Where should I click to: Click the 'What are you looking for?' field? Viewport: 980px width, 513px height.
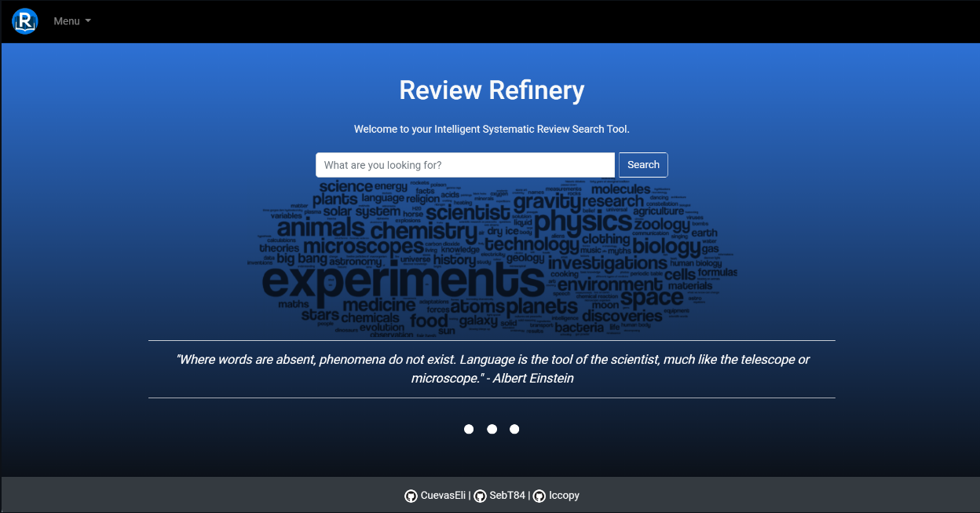pos(465,165)
